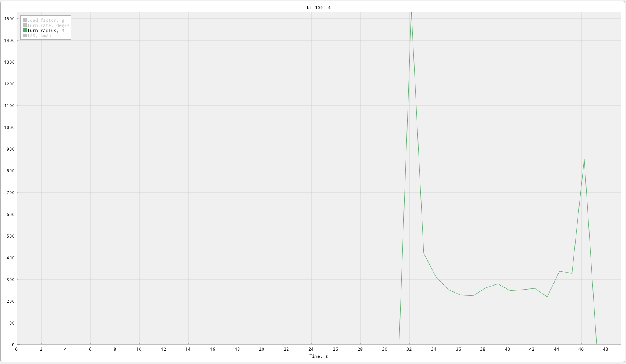
Task: Click the 500 tick label on y-axis
Action: coord(11,236)
